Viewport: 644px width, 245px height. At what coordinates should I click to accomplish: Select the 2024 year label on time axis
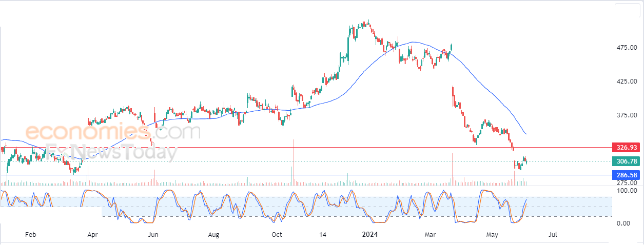tap(370, 235)
